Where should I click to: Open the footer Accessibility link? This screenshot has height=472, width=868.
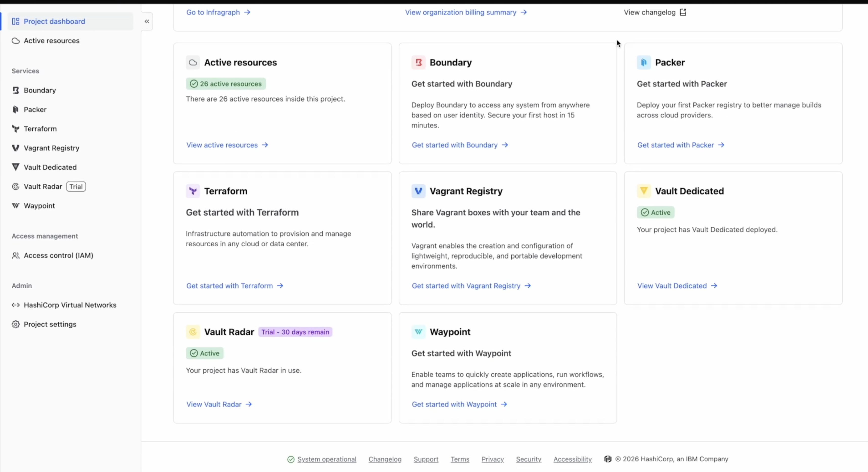tap(573, 459)
